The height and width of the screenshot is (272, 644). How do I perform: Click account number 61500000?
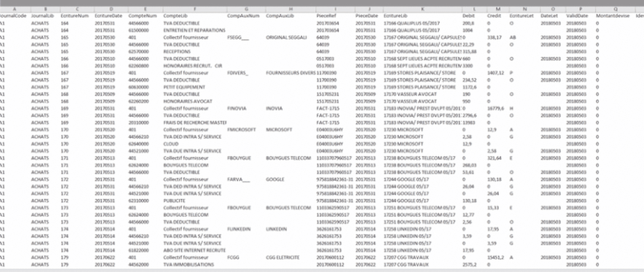[139, 30]
